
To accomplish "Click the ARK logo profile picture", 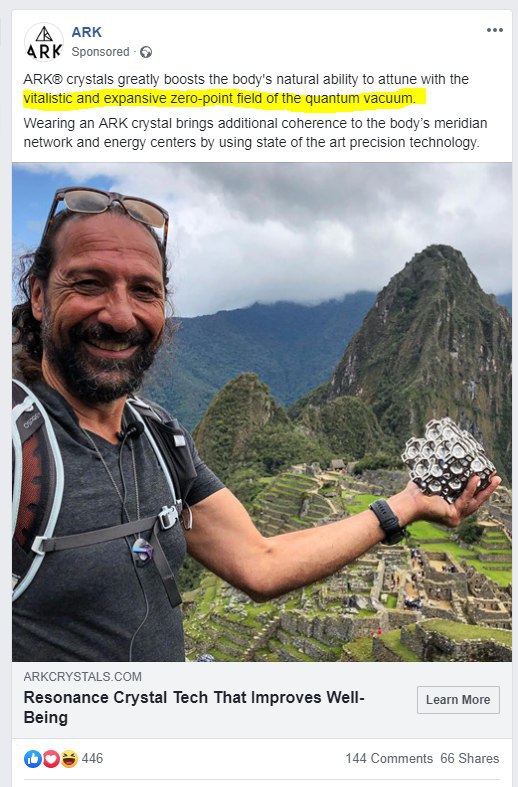I will coord(44,42).
